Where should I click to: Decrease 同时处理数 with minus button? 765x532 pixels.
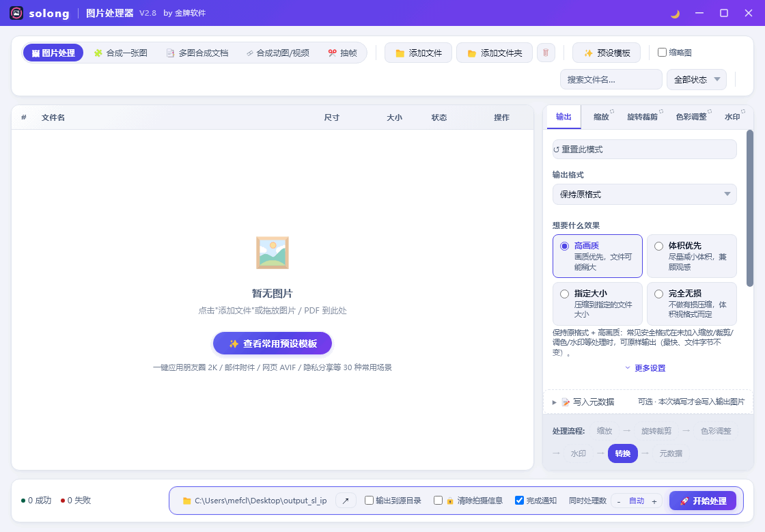tap(619, 501)
